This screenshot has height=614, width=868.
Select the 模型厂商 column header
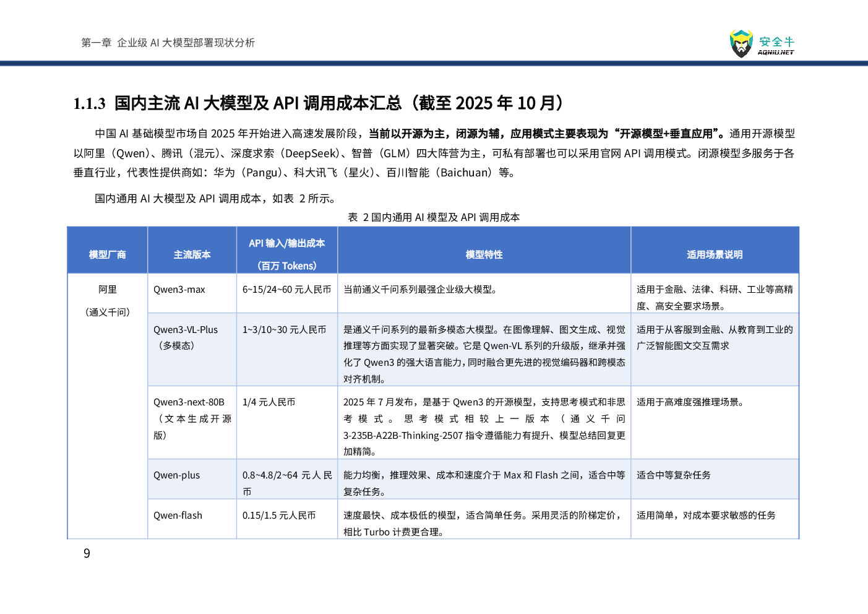[x=107, y=254]
